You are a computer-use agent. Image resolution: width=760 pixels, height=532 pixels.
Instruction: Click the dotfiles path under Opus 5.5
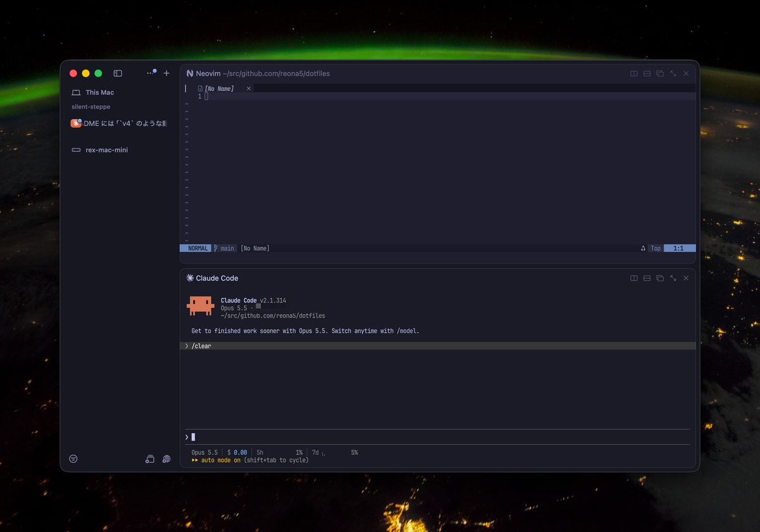coord(273,316)
